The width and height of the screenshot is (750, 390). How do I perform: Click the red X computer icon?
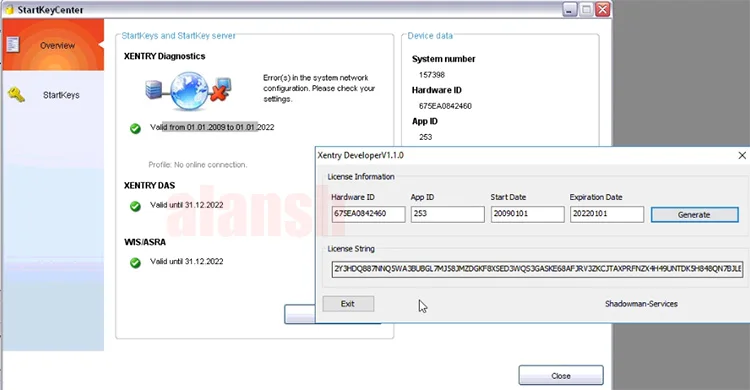pyautogui.click(x=221, y=89)
